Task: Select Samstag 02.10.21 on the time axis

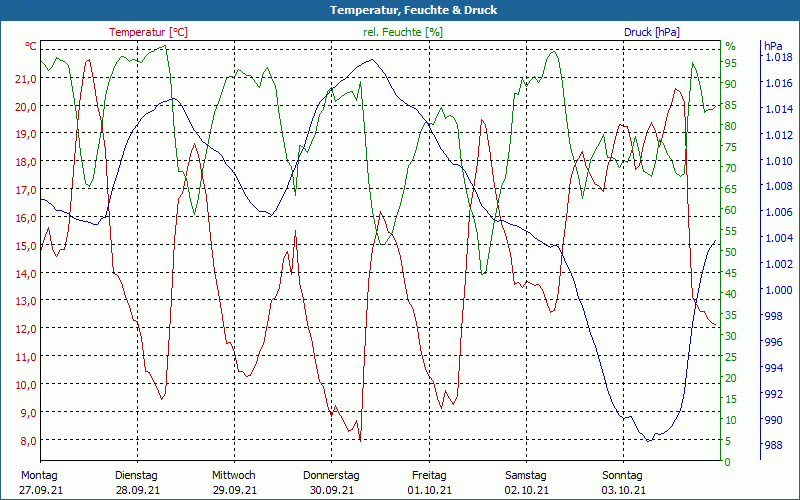Action: (x=526, y=483)
